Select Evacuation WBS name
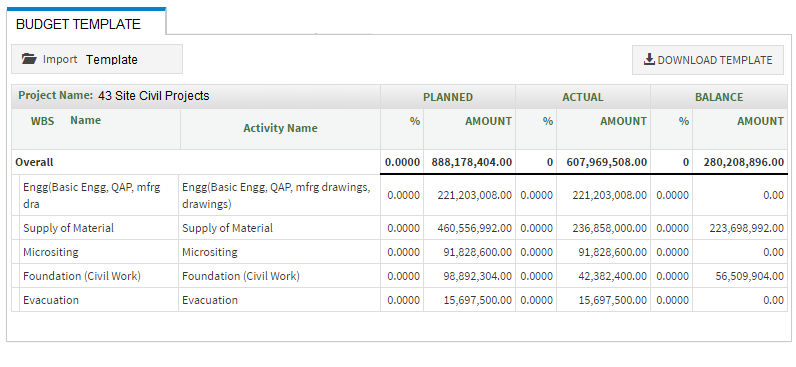796x367 pixels. pyautogui.click(x=51, y=300)
